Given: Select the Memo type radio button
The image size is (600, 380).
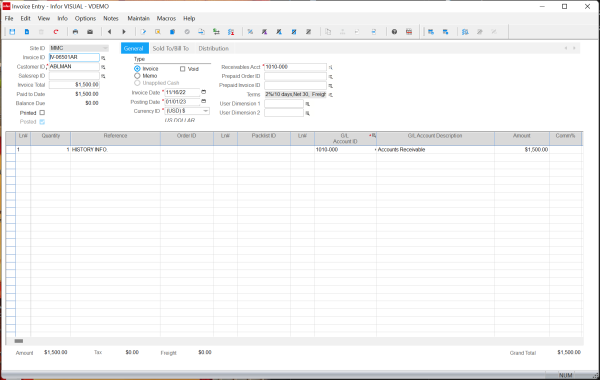Looking at the screenshot, I should (137, 76).
